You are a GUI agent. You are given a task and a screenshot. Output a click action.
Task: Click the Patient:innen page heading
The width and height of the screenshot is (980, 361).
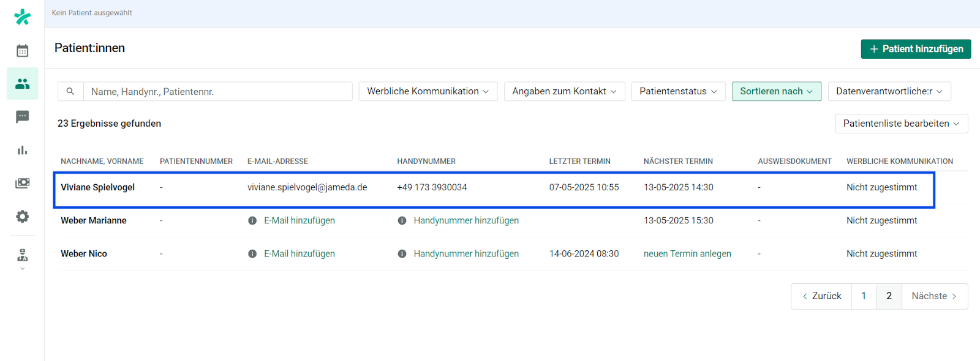89,48
